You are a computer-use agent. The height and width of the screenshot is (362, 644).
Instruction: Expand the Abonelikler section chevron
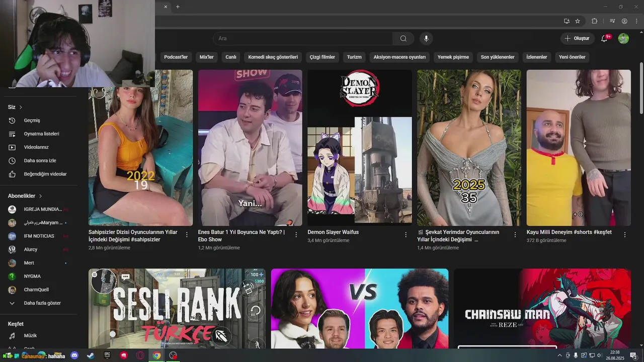tap(40, 196)
